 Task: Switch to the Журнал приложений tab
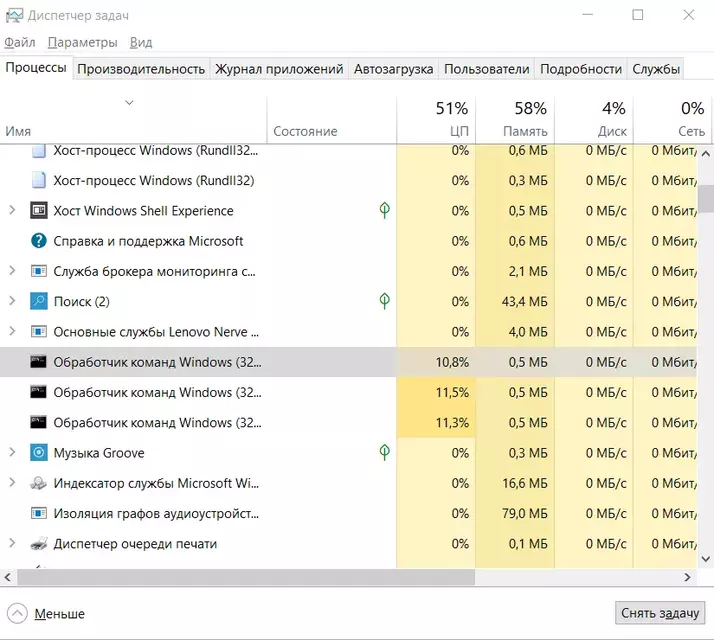pyautogui.click(x=279, y=69)
